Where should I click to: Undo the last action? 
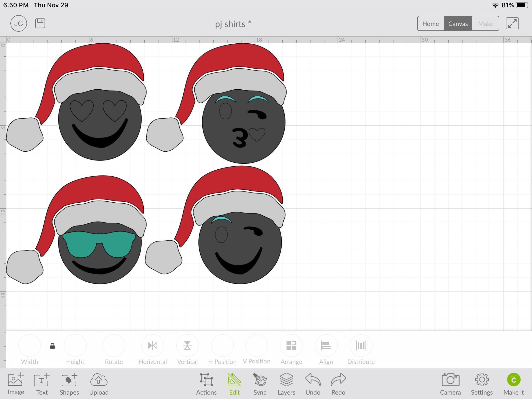[x=313, y=384]
